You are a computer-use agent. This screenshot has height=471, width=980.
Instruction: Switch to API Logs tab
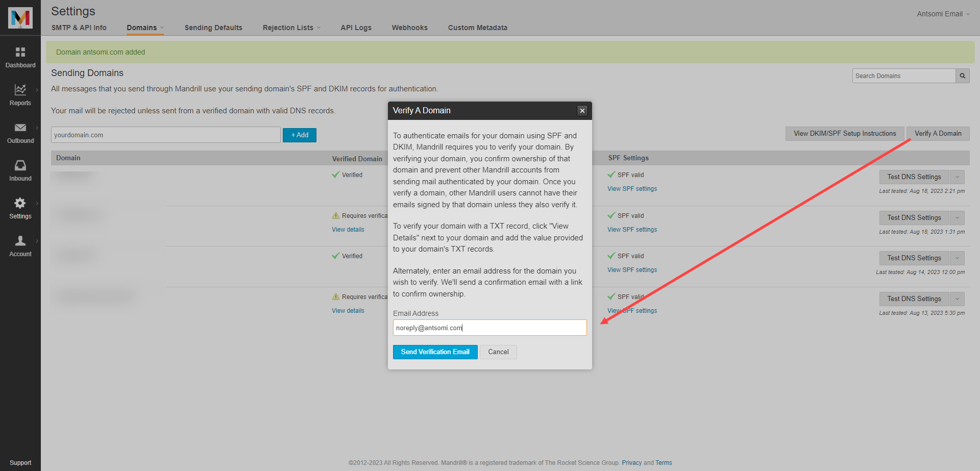[x=356, y=28]
